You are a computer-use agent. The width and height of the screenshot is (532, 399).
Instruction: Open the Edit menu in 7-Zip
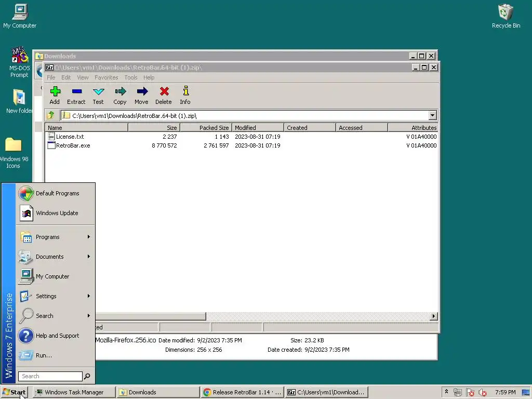66,77
